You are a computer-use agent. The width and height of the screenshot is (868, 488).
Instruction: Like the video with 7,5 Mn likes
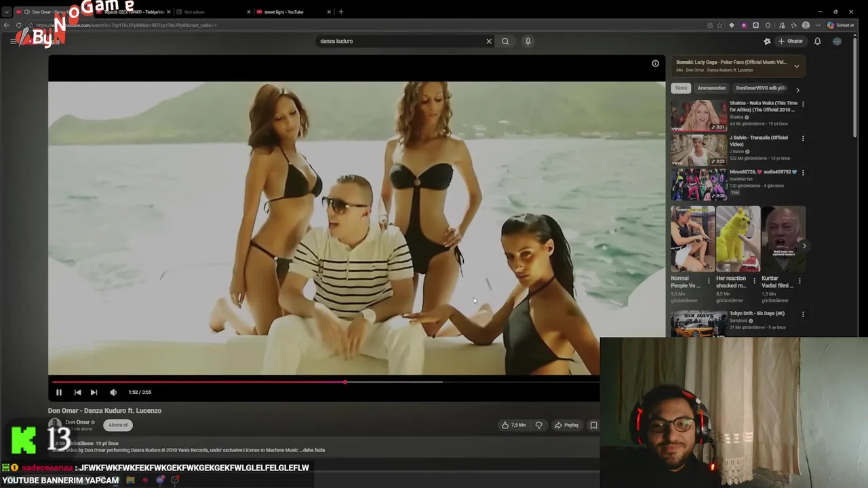point(513,425)
